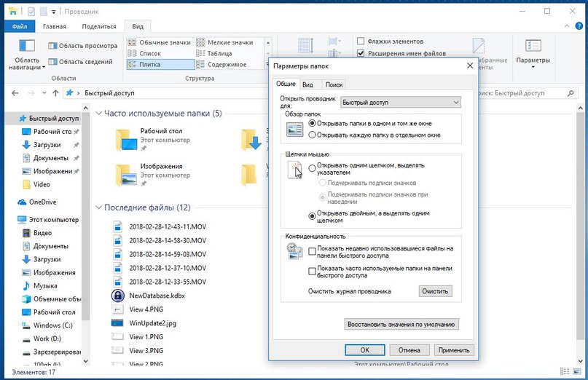Open the Изображения folder tile
The height and width of the screenshot is (380, 588).
click(x=153, y=175)
